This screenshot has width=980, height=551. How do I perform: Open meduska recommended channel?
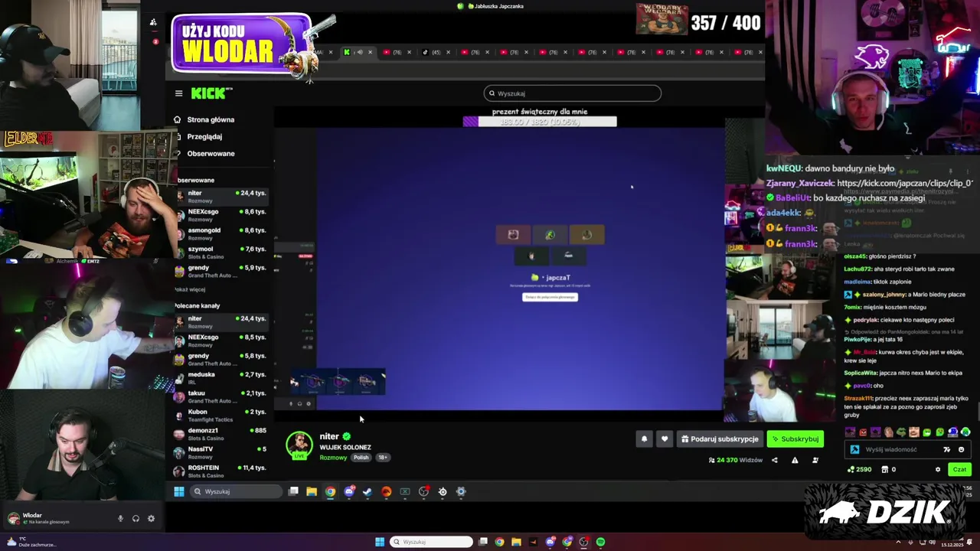pos(220,378)
